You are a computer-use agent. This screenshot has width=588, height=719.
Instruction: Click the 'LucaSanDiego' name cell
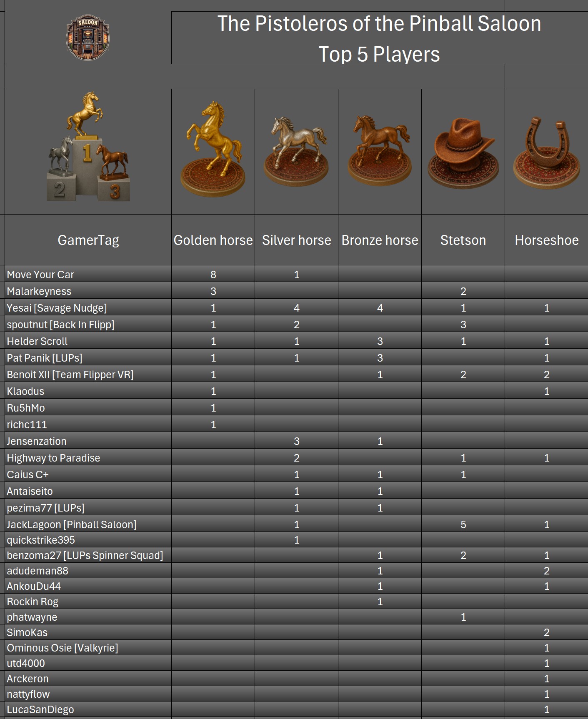40,709
